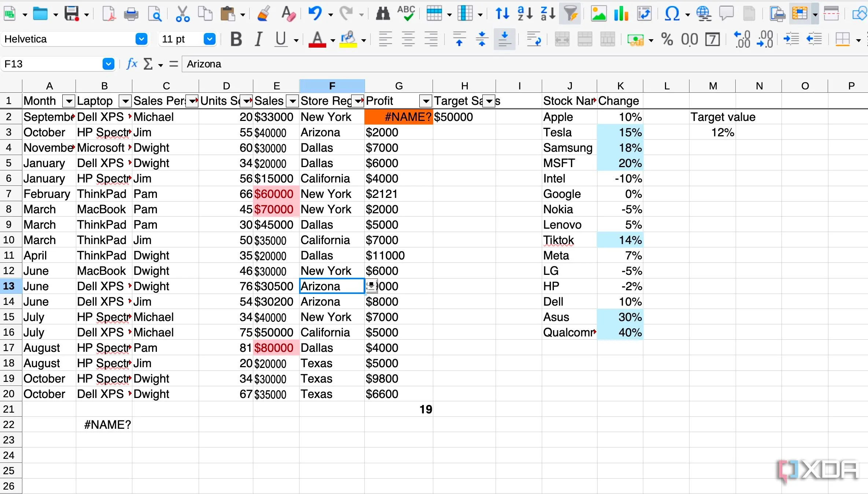Click Format as Date button

coord(713,39)
